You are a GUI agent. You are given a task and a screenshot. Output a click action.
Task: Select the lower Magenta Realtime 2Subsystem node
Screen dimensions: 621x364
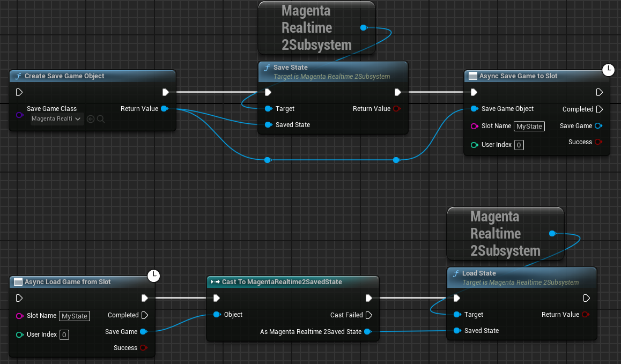pos(505,234)
